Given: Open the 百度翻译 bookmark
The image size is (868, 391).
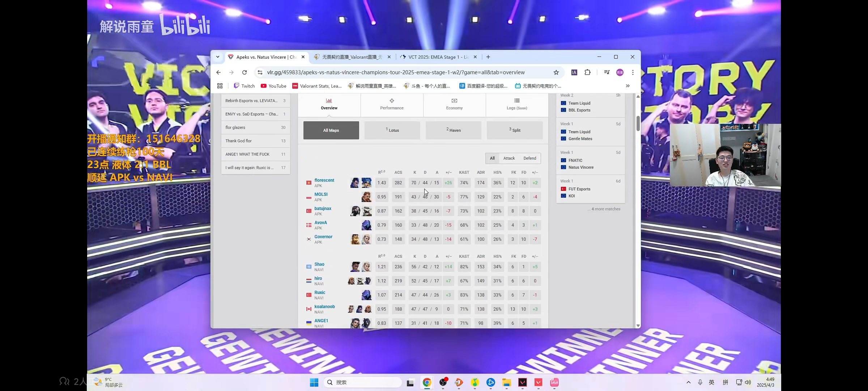Looking at the screenshot, I should (x=484, y=86).
